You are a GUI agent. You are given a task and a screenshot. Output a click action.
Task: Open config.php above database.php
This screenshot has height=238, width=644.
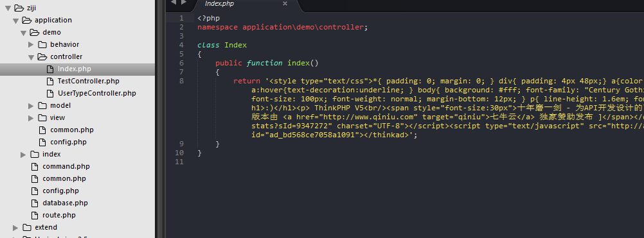[x=60, y=191]
